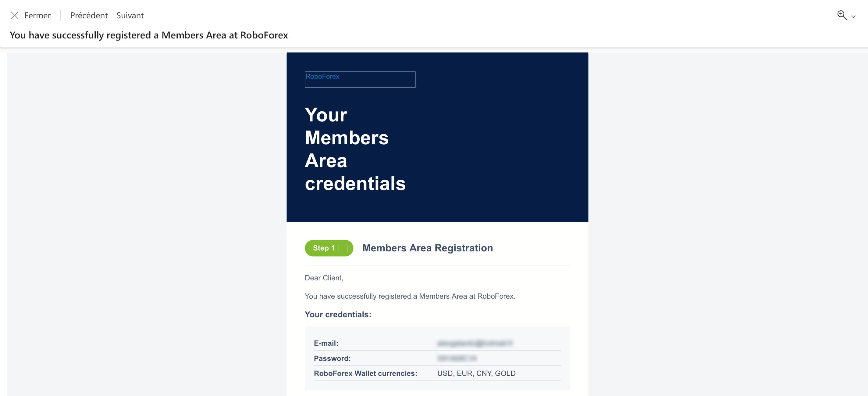Click the small image placeholder in Step 1 badge

pos(343,248)
